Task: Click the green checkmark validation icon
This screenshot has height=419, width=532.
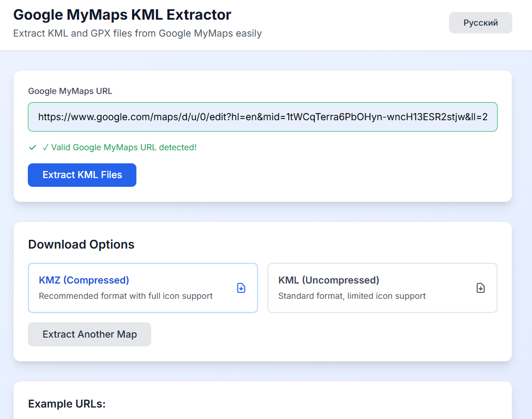Action: coord(33,147)
